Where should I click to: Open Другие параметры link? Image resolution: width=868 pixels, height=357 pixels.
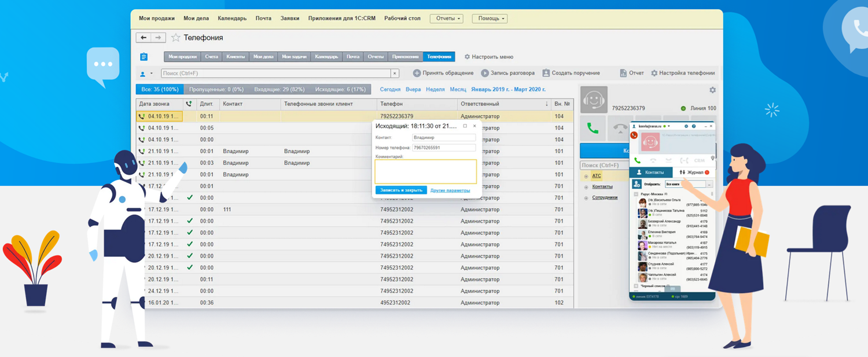point(450,190)
